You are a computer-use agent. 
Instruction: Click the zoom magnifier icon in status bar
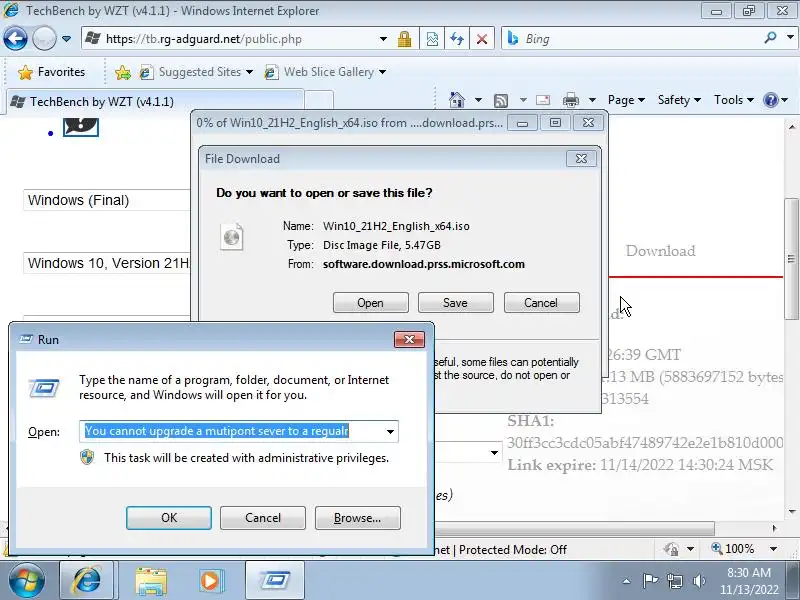tap(716, 548)
